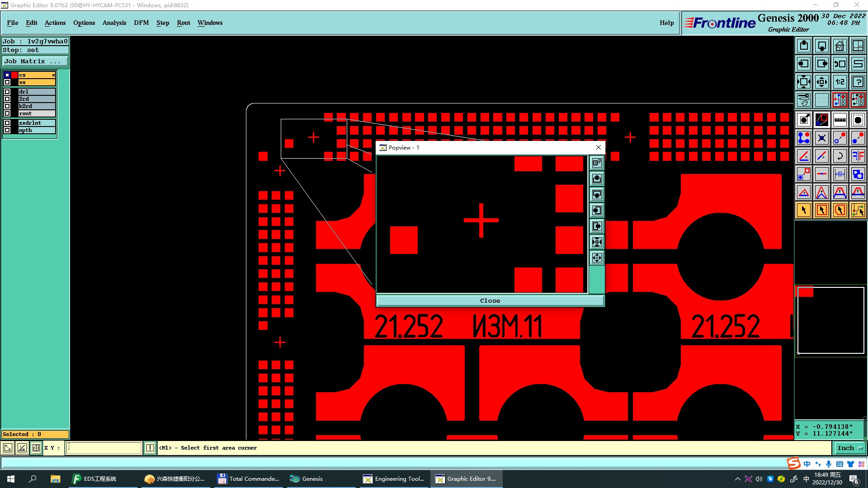Click the grid display icon
The height and width of the screenshot is (488, 868).
tap(821, 100)
